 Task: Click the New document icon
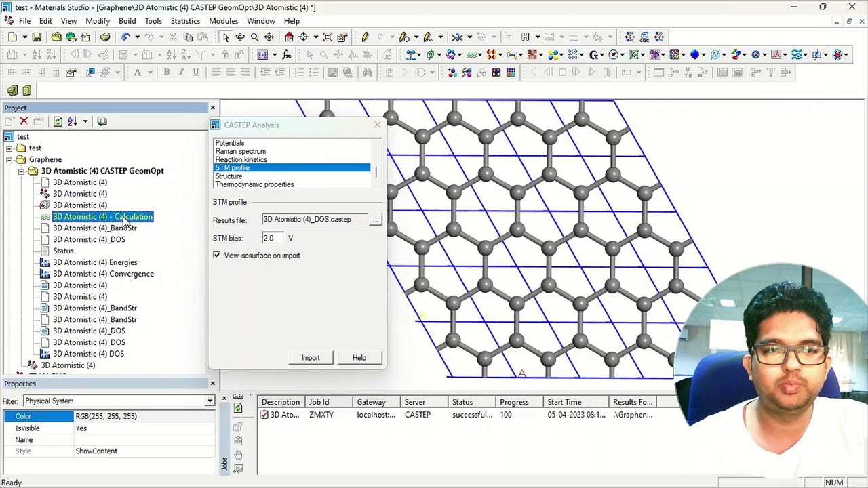coord(12,37)
